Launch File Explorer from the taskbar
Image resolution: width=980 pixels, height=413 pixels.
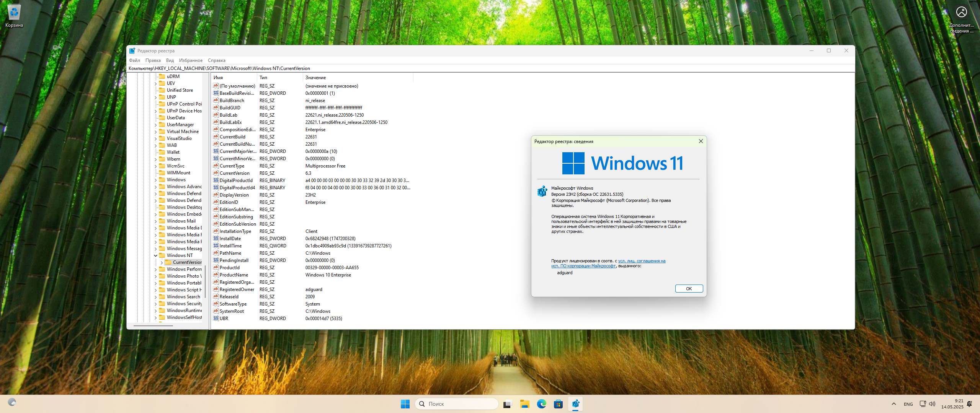coord(524,404)
